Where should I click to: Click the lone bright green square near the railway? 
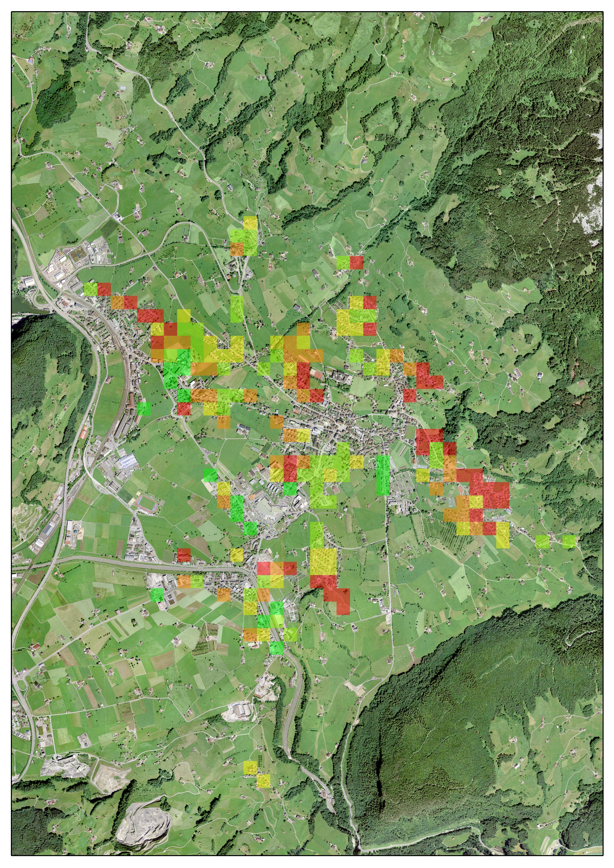[144, 409]
